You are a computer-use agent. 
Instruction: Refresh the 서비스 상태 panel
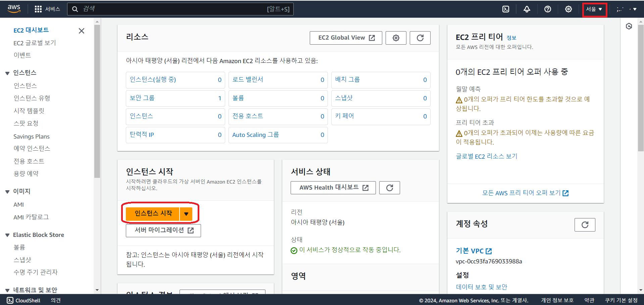click(390, 188)
